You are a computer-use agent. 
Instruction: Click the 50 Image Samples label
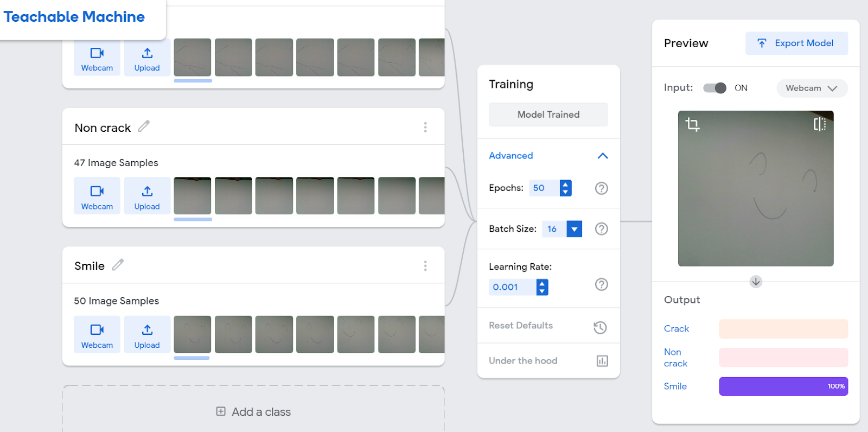click(117, 301)
